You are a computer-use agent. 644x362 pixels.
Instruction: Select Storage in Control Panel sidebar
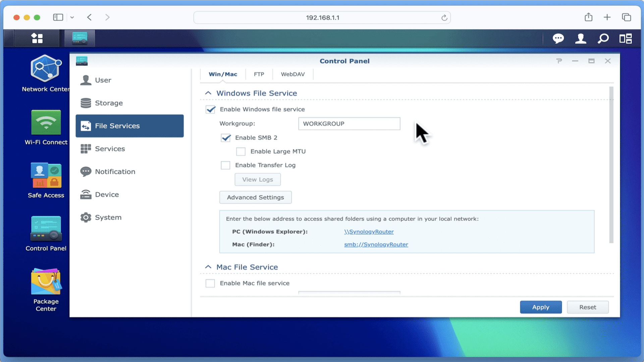point(130,103)
